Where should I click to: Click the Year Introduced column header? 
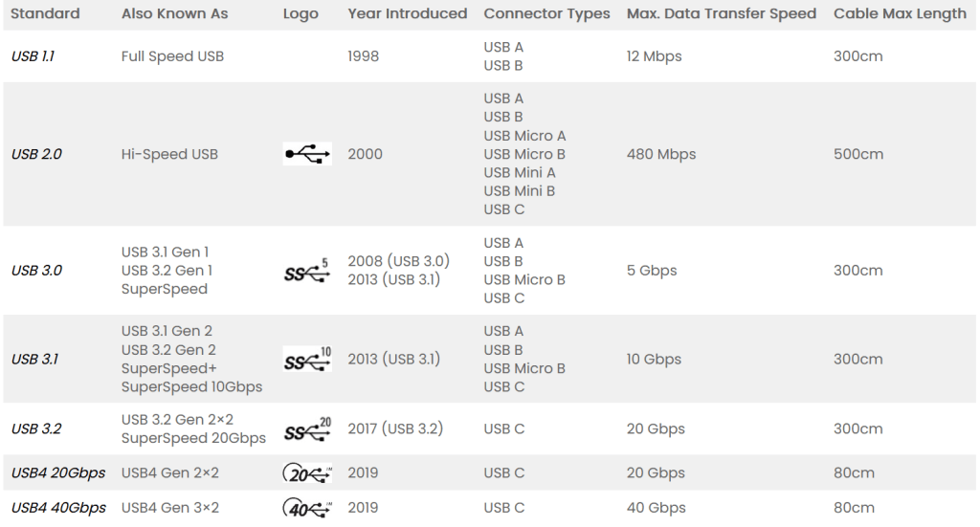[x=407, y=14]
